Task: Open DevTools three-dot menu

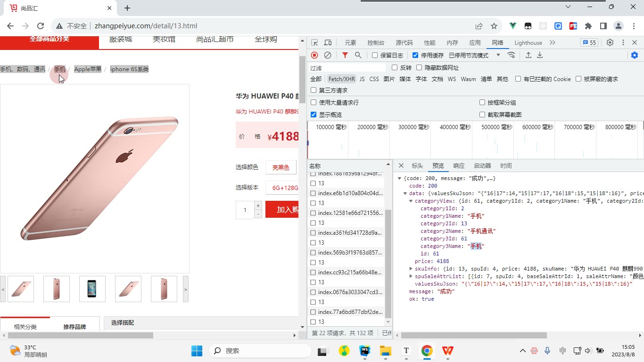Action: point(623,42)
